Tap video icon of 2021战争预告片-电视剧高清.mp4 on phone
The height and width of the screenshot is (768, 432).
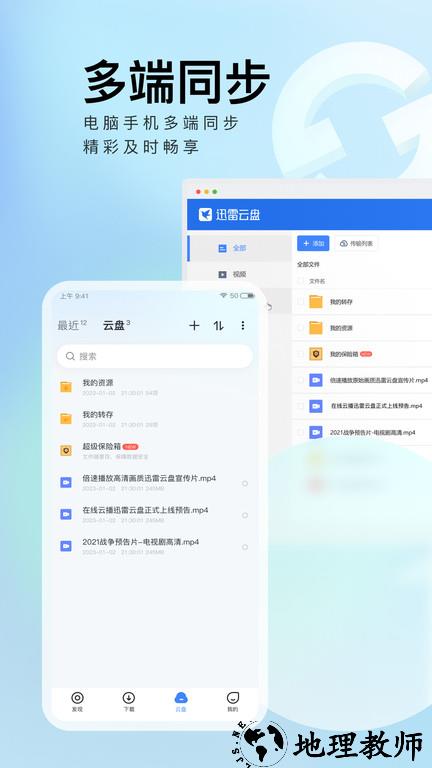[x=66, y=546]
